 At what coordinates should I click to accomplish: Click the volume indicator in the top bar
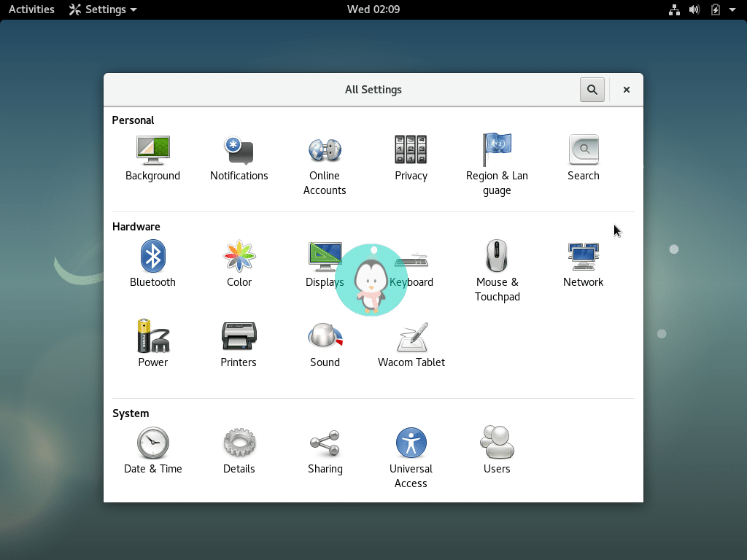(694, 9)
